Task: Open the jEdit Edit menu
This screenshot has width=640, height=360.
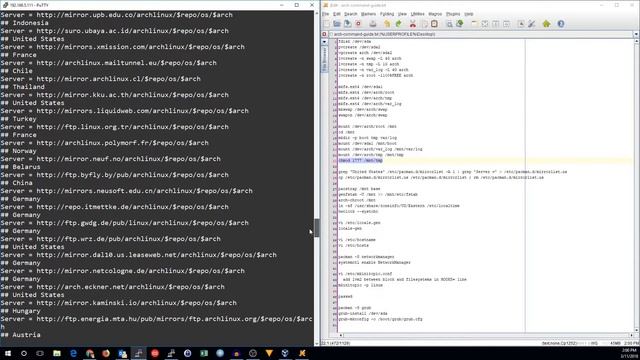Action: tap(336, 14)
